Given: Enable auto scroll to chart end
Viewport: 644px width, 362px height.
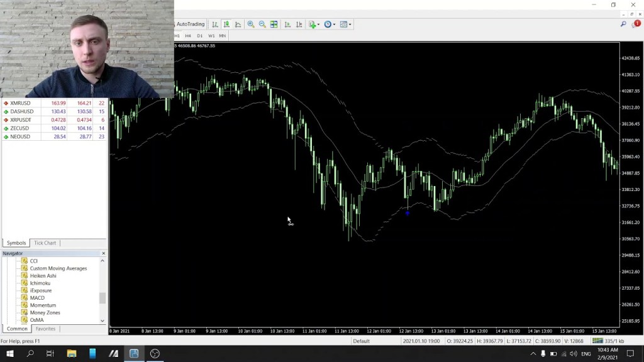Looking at the screenshot, I should tap(287, 24).
